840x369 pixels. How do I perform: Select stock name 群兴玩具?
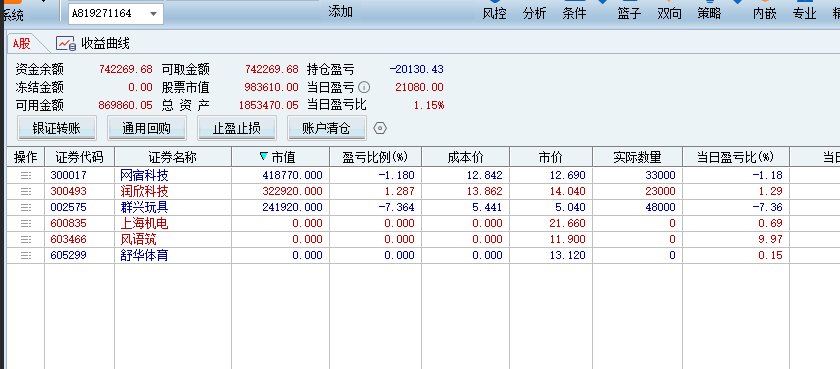click(144, 207)
